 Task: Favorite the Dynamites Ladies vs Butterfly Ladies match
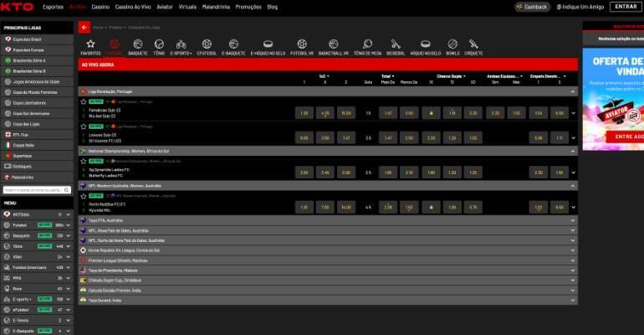point(84,161)
